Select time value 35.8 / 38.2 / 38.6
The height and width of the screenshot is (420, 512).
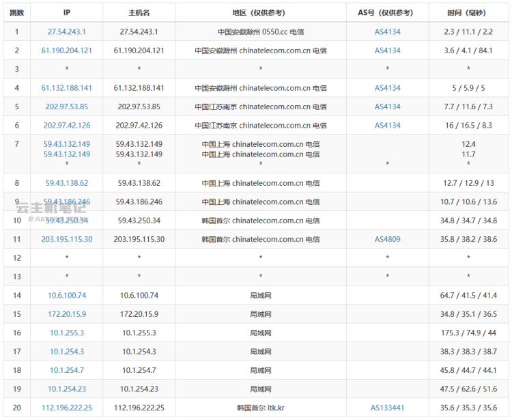click(468, 239)
